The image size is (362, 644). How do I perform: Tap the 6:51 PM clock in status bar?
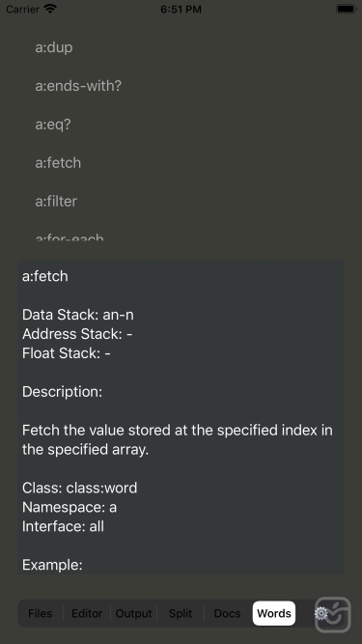click(x=181, y=9)
